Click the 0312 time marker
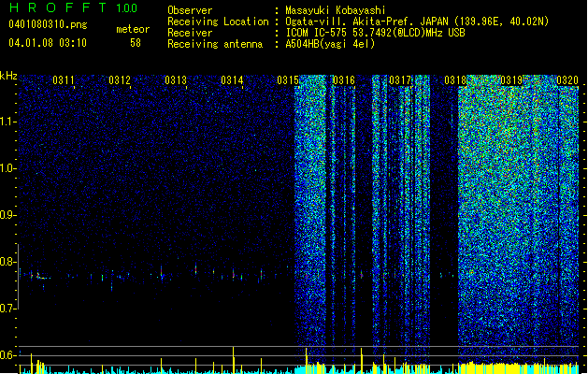 coord(120,80)
